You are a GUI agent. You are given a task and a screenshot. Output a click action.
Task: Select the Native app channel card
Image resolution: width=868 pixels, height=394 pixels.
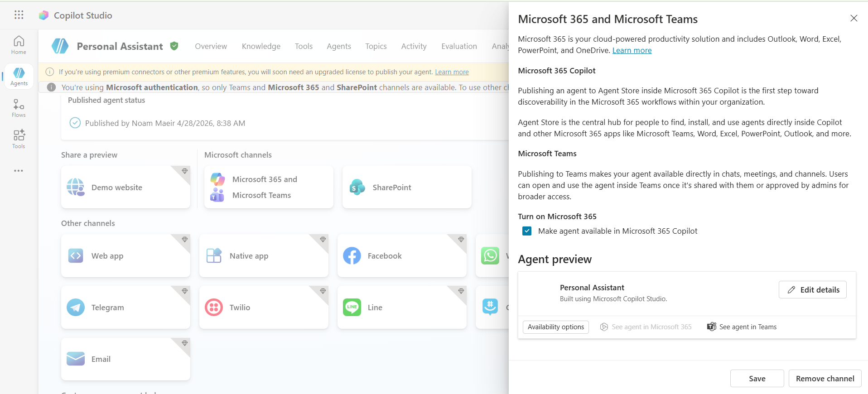tap(264, 255)
